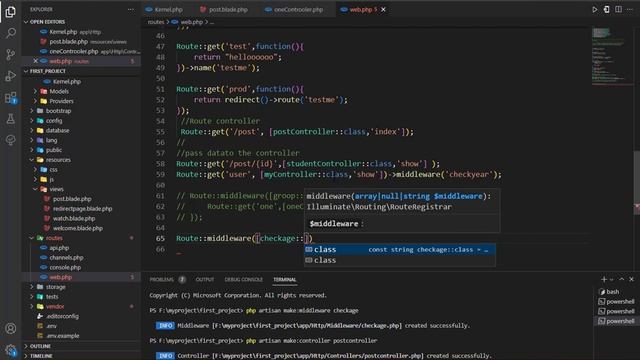This screenshot has width=640, height=360.
Task: Click routes in editor breadcrumb
Action: (x=156, y=22)
